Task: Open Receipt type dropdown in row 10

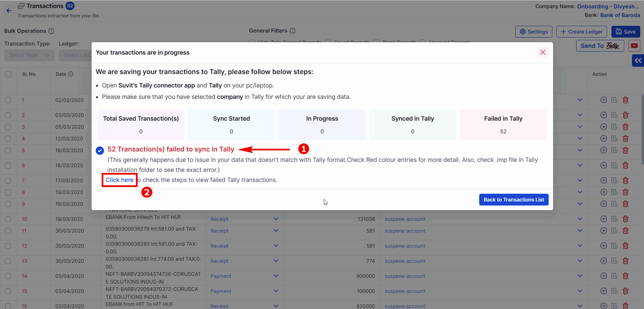Action: 244,219
